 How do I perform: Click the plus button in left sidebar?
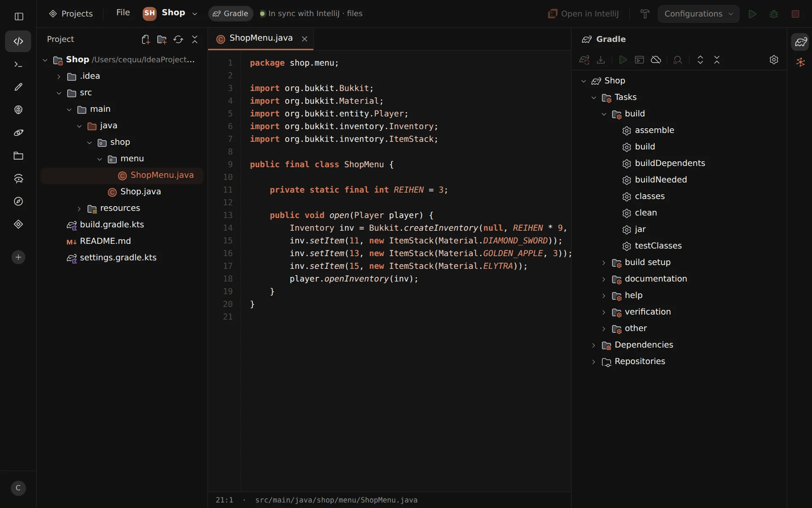coord(18,257)
